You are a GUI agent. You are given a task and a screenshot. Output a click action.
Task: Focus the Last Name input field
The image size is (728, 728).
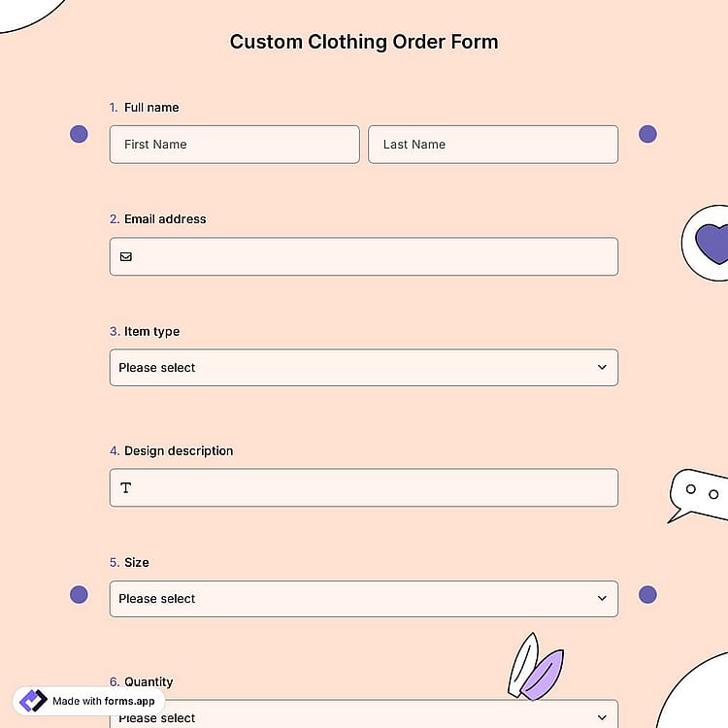coord(493,145)
